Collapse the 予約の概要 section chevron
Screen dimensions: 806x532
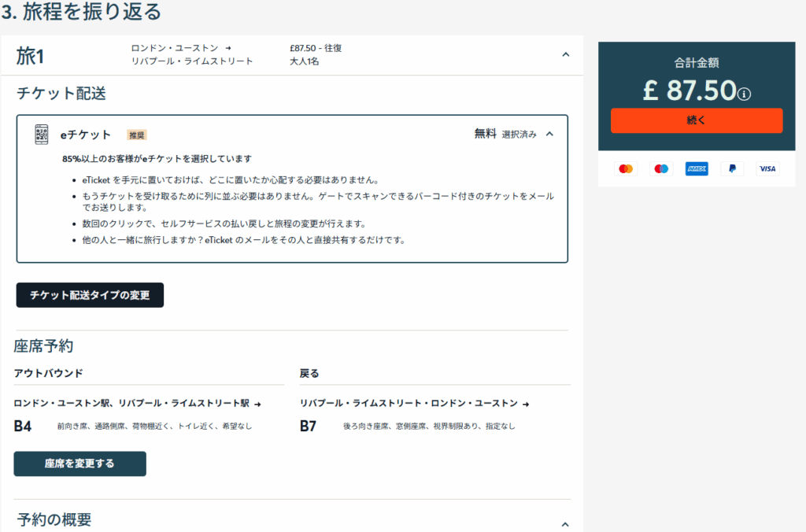click(x=565, y=524)
